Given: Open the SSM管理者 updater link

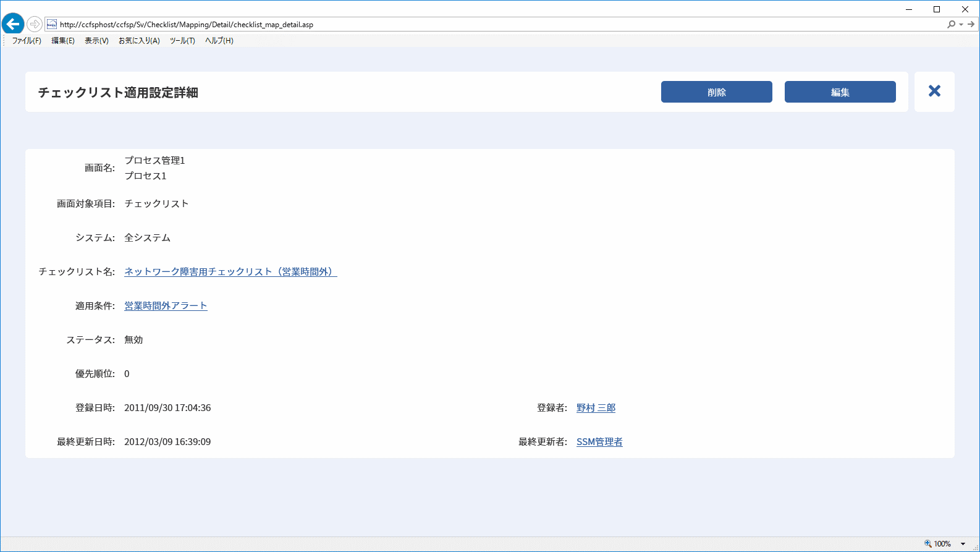Looking at the screenshot, I should (599, 441).
